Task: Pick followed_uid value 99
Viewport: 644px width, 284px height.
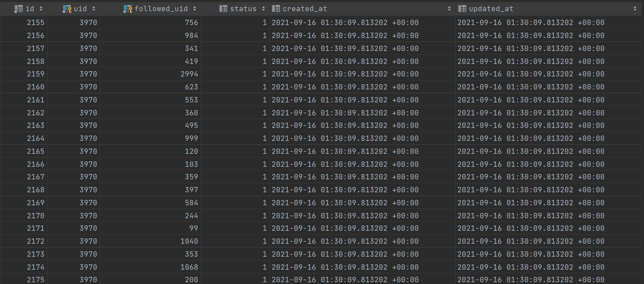Action: point(194,229)
